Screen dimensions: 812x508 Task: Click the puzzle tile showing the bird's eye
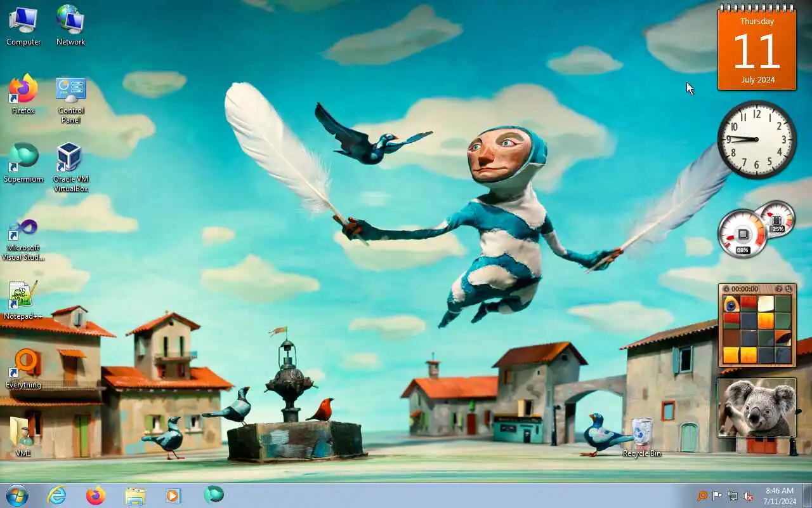(x=731, y=304)
